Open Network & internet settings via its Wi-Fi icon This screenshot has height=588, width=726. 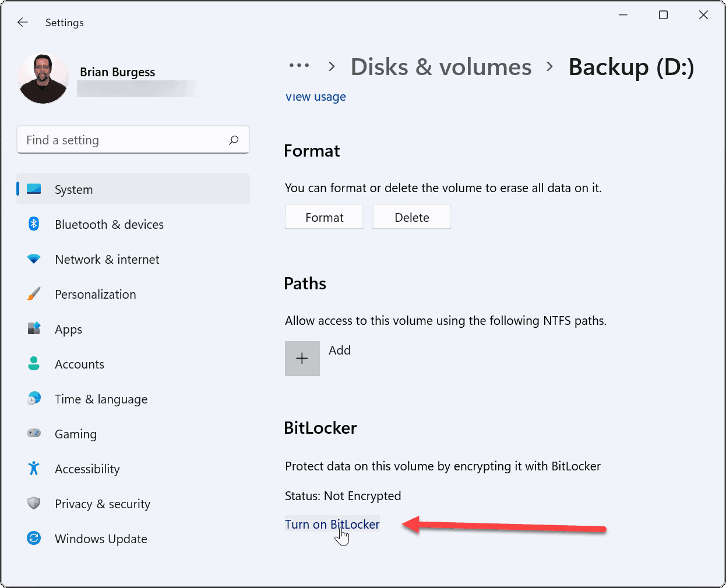(33, 259)
